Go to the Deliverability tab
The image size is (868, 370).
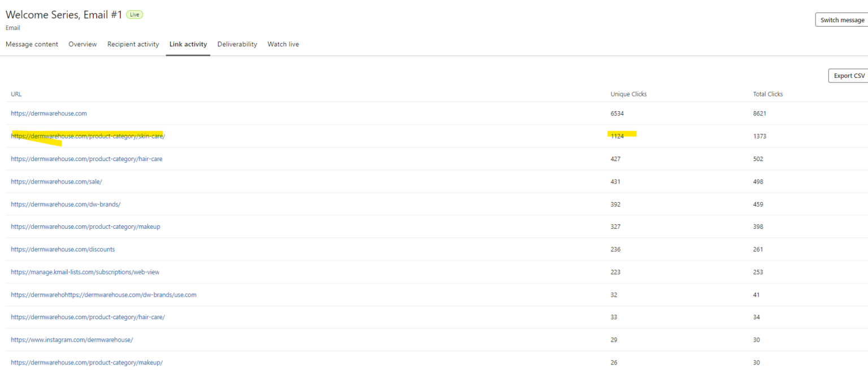click(237, 44)
